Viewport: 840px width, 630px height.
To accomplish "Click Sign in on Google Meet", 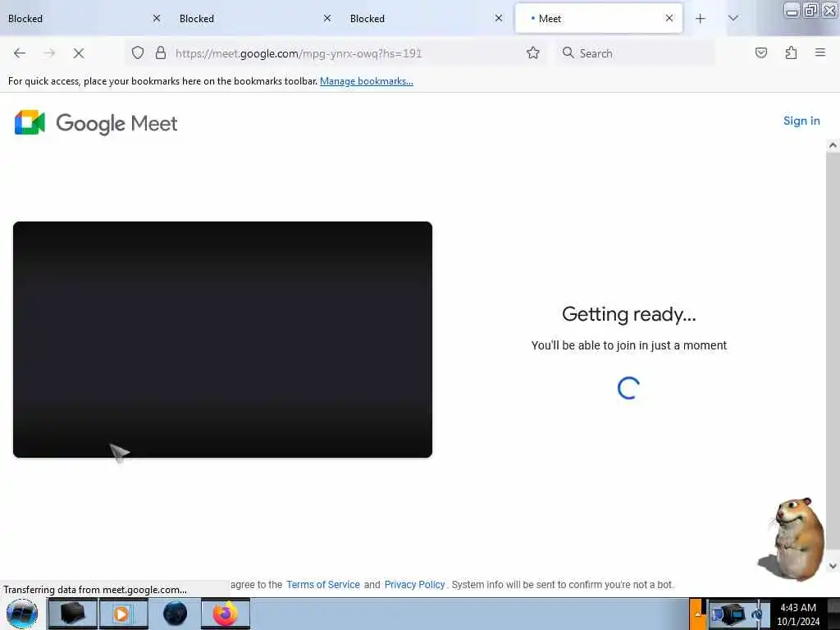I will (801, 121).
